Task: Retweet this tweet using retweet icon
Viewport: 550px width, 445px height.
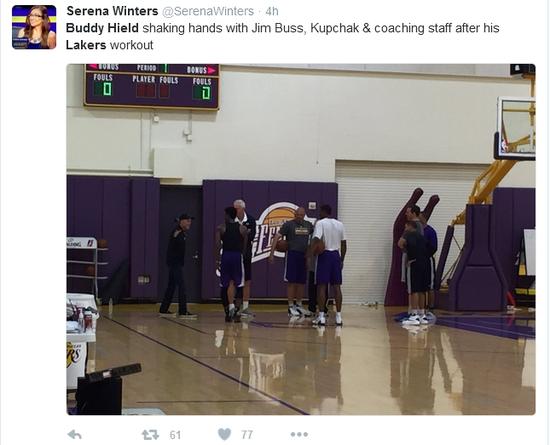Action: pos(150,435)
